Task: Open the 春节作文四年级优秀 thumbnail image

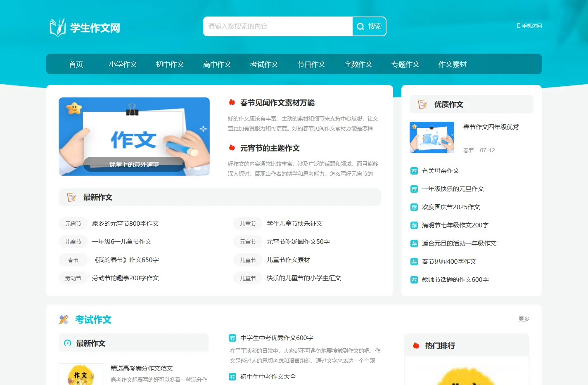Action: point(432,137)
